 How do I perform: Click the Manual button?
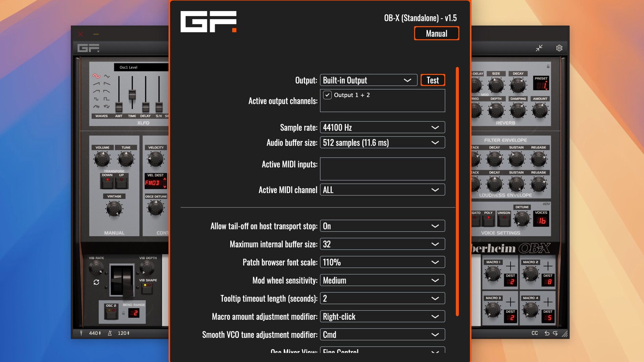click(x=436, y=34)
